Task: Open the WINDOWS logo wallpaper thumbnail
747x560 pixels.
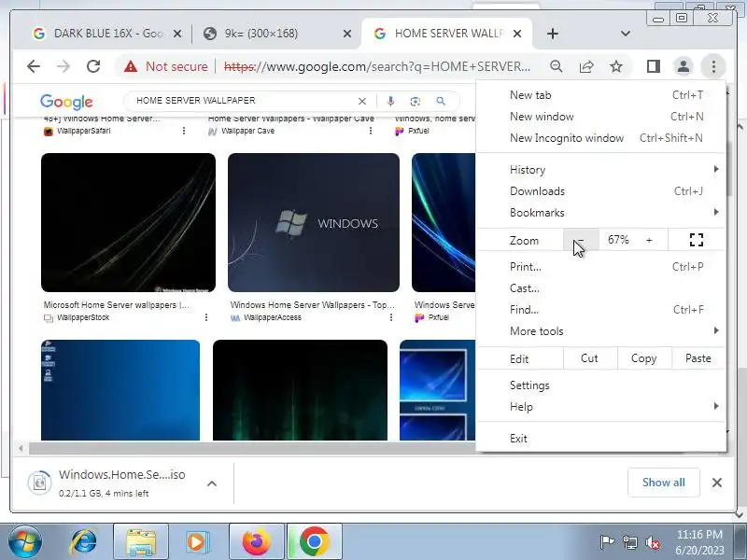Action: (x=314, y=222)
